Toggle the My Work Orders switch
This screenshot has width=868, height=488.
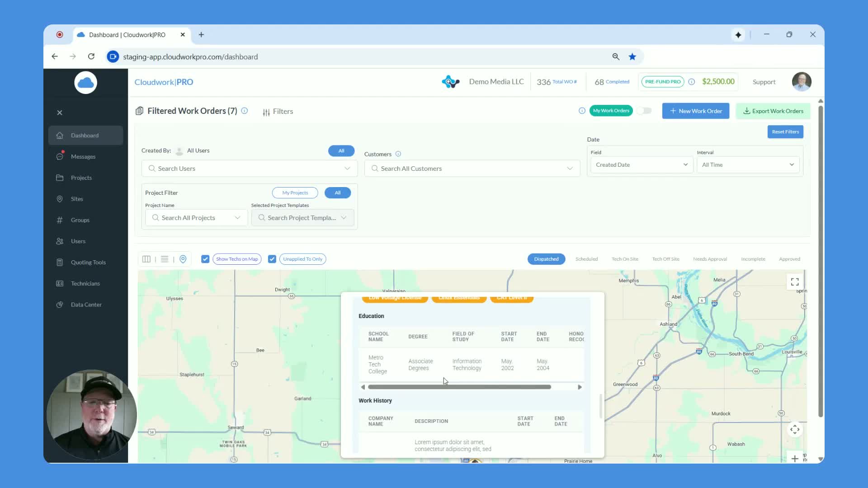click(x=644, y=111)
